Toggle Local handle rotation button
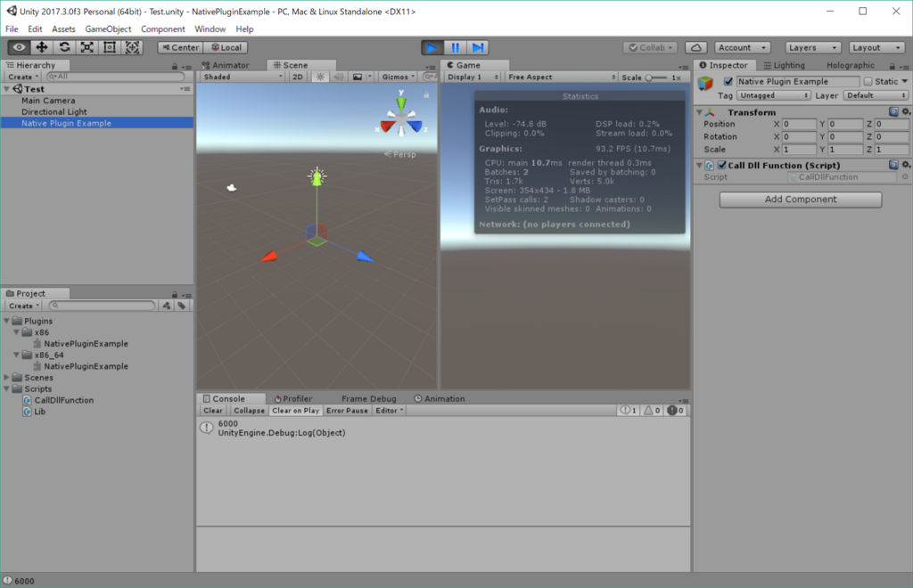This screenshot has height=588, width=913. pyautogui.click(x=226, y=48)
